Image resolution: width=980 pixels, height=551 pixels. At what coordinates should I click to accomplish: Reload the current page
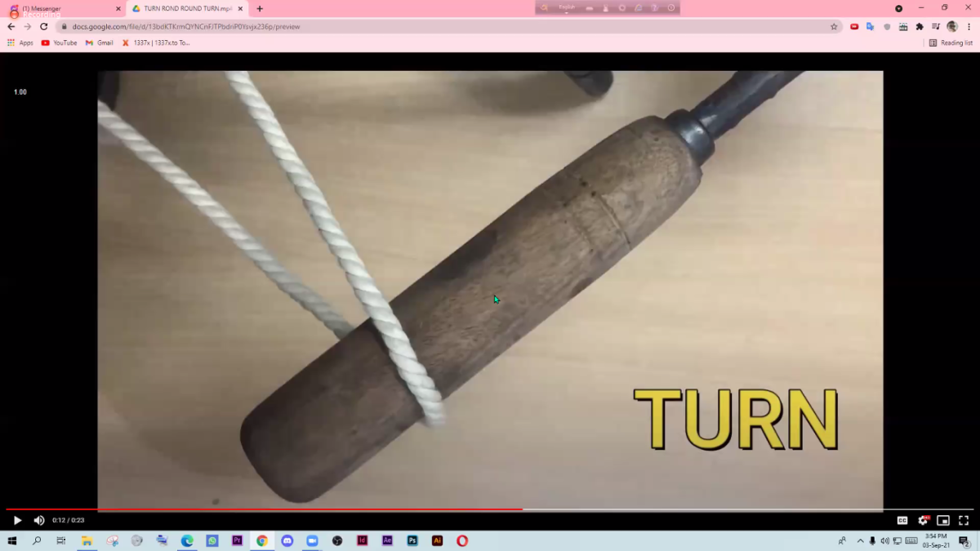[x=44, y=26]
